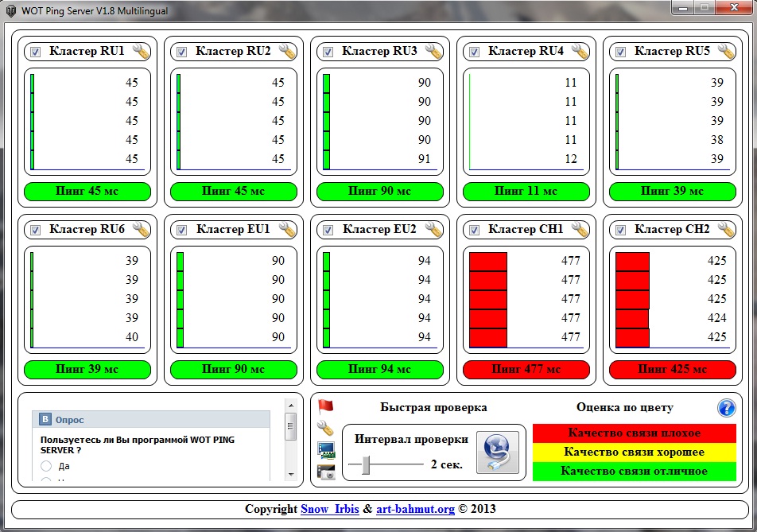Click the poll panel scrollbar thumb

(x=291, y=425)
